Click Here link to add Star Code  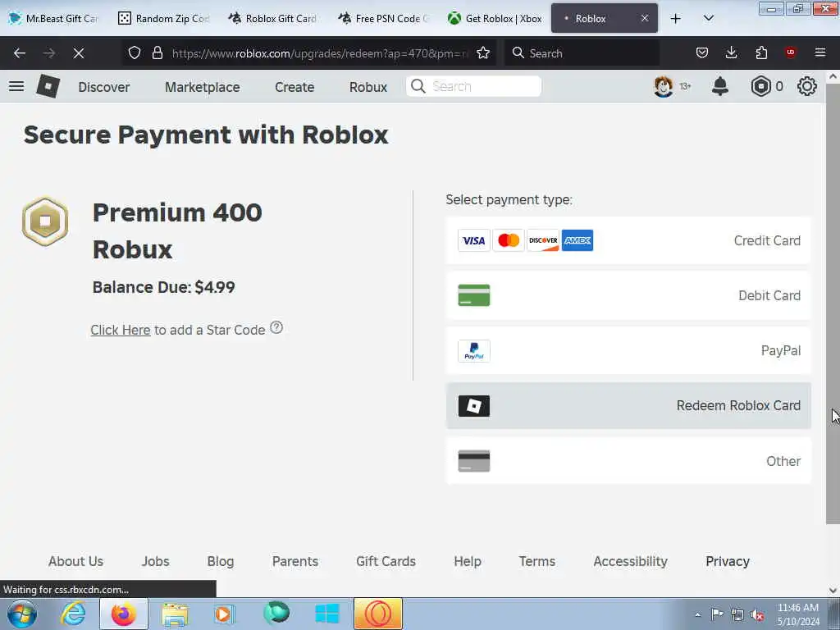[120, 330]
